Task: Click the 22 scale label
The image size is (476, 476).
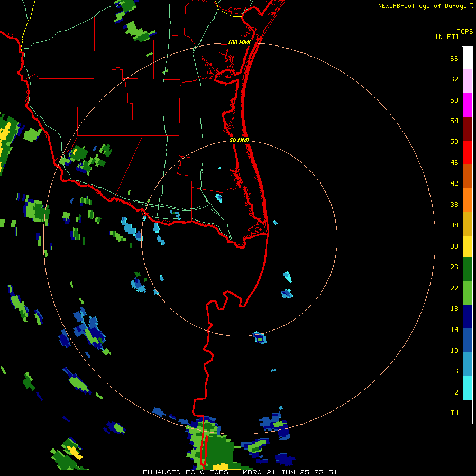Action: pyautogui.click(x=454, y=288)
